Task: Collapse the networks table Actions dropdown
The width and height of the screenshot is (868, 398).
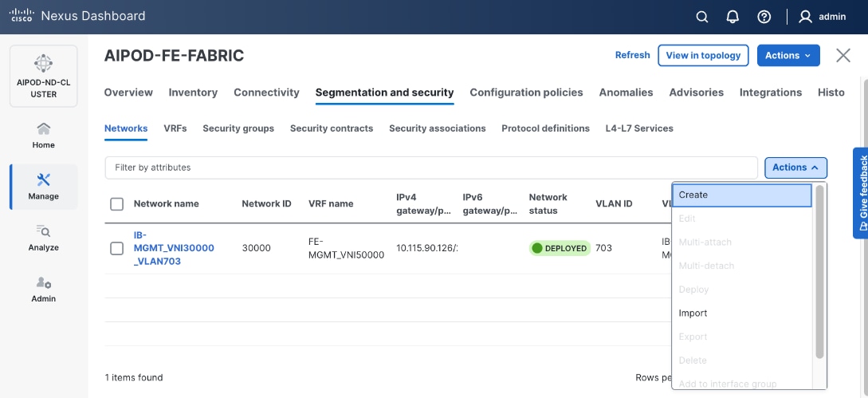Action: (795, 167)
